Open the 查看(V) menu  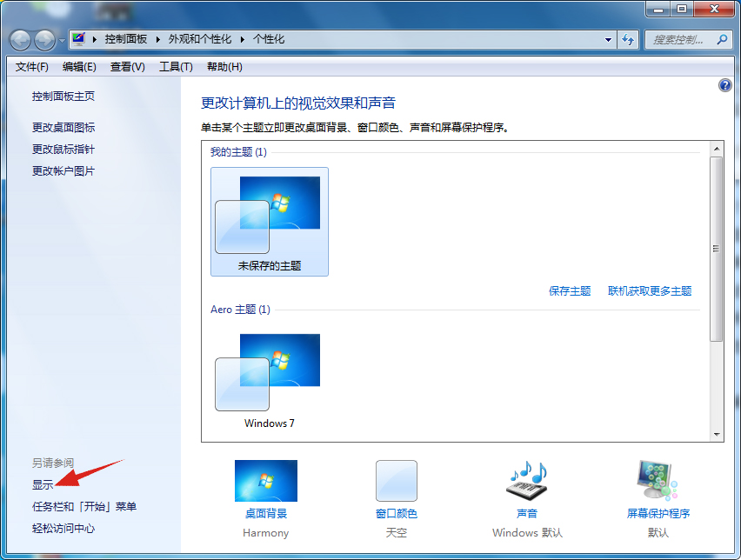128,67
